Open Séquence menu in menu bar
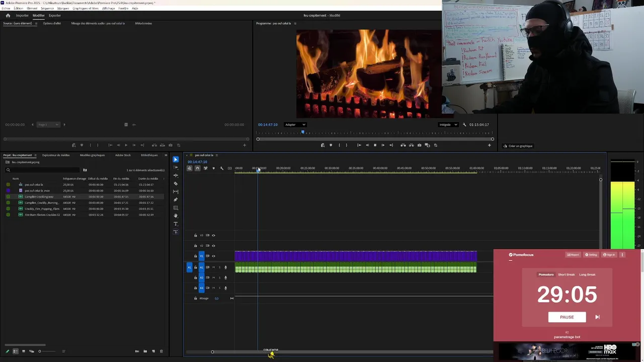Viewport: 644px width, 362px height. tap(47, 9)
